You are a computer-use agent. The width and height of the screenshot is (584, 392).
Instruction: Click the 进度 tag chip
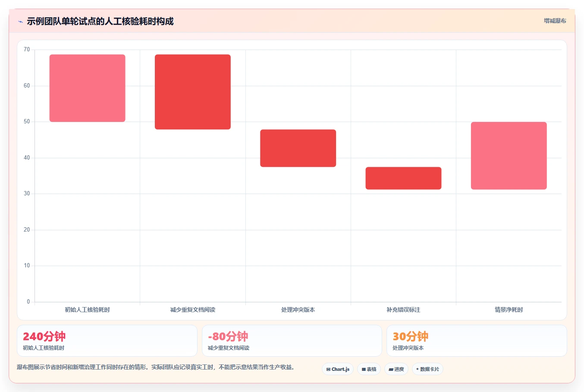396,369
